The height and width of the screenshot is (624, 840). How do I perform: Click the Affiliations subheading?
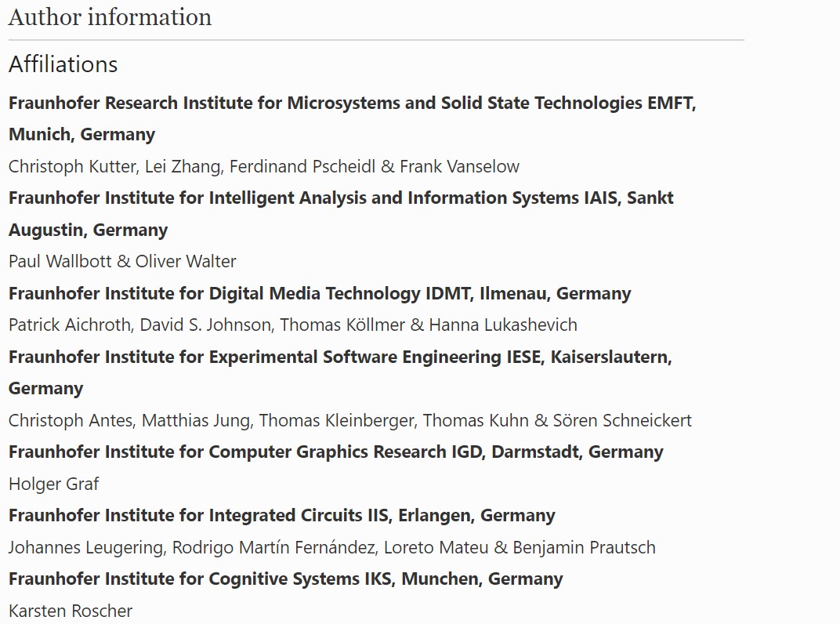tap(63, 64)
